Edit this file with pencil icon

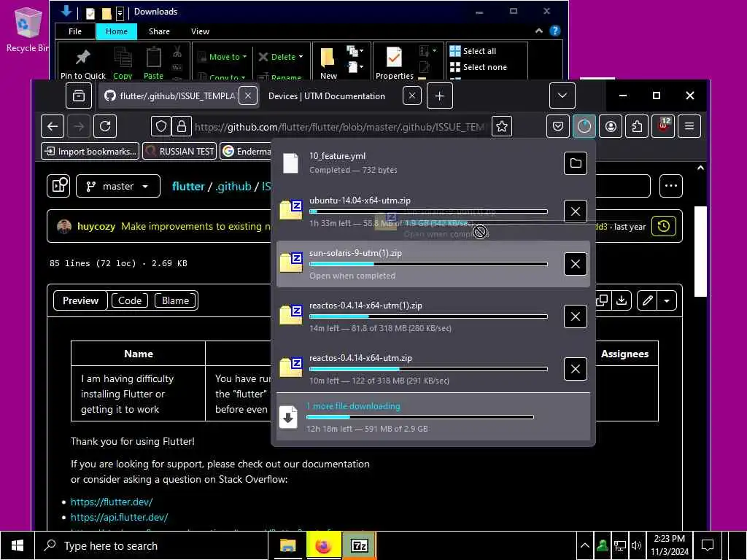point(647,300)
